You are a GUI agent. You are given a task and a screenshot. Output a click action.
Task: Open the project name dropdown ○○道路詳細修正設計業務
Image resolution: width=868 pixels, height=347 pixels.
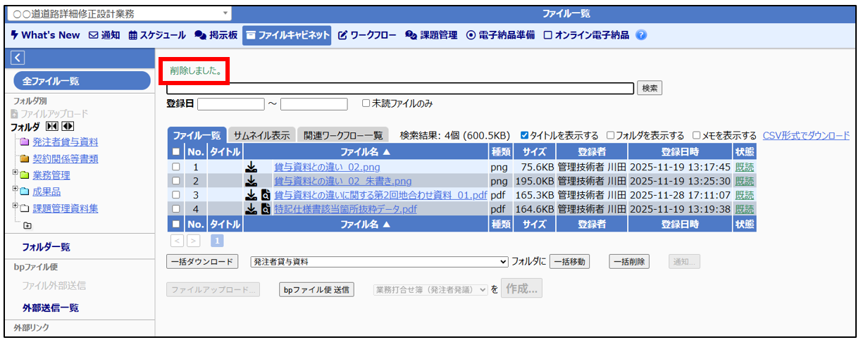(x=118, y=13)
